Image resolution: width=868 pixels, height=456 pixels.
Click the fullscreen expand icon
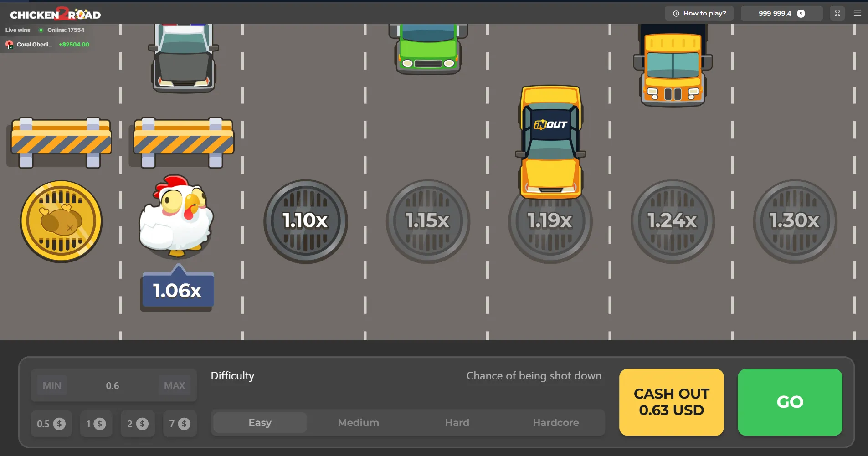837,14
